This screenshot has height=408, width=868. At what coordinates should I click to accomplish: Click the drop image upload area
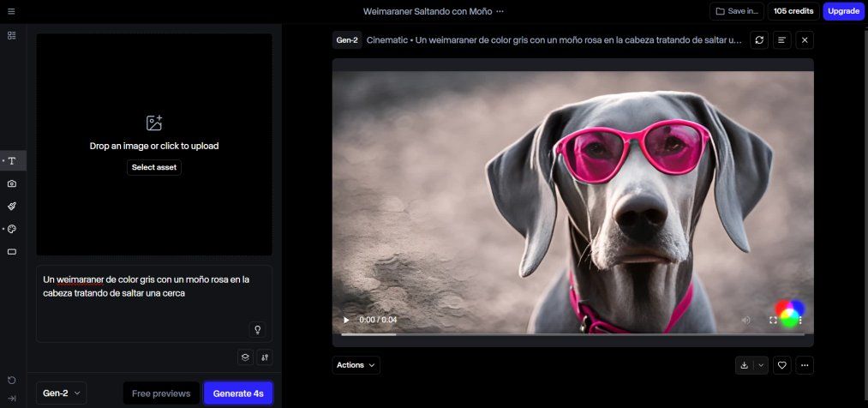tap(154, 145)
